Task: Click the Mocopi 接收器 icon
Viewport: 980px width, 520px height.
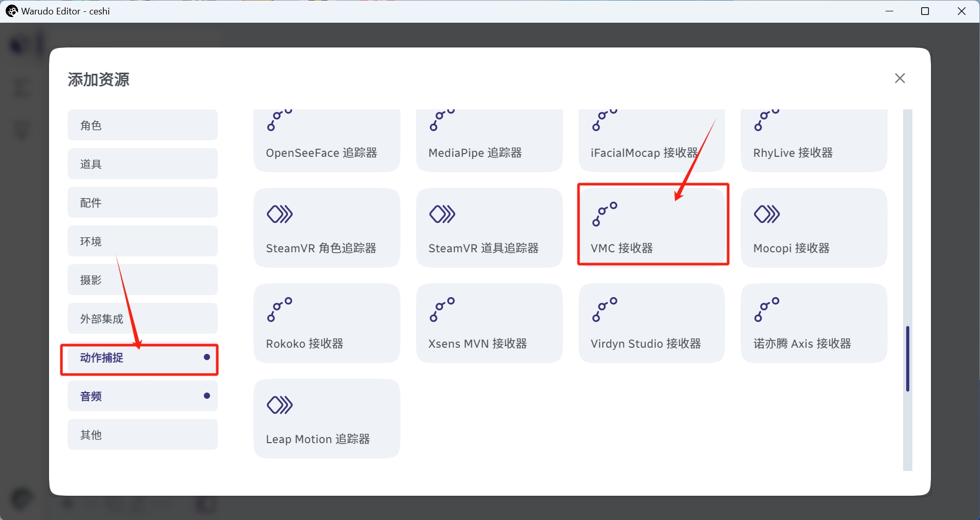Action: coord(767,214)
